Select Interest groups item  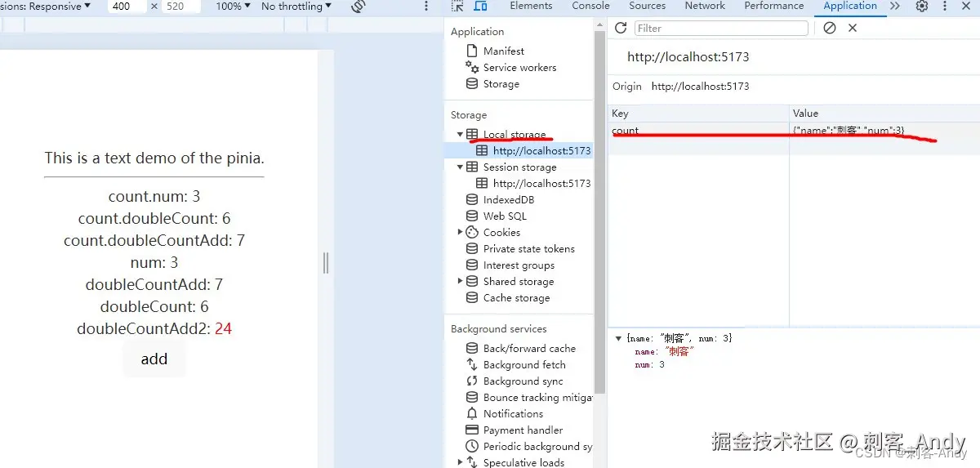click(x=519, y=265)
